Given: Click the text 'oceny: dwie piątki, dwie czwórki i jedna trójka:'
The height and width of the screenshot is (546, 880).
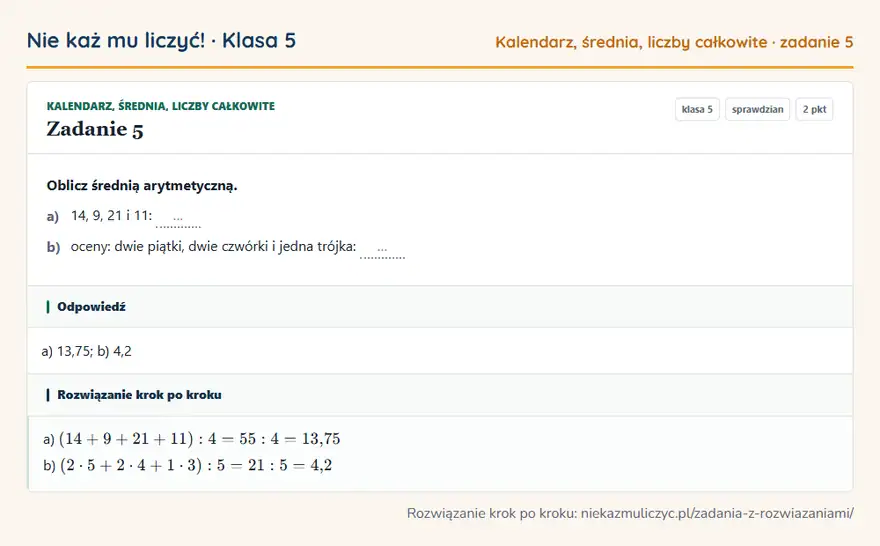Looking at the screenshot, I should [x=213, y=246].
